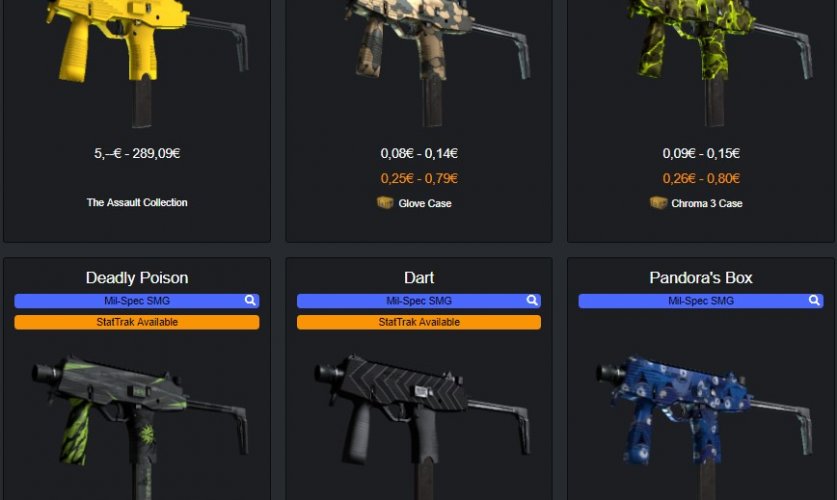Image resolution: width=837 pixels, height=500 pixels.
Task: Click the magnifier icon on Dart card
Action: [x=532, y=300]
